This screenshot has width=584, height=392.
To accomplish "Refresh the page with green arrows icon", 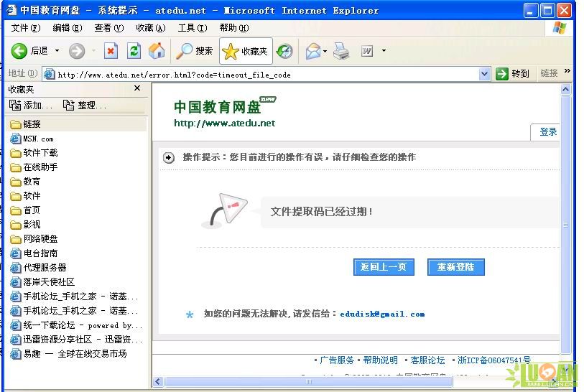I will point(134,51).
